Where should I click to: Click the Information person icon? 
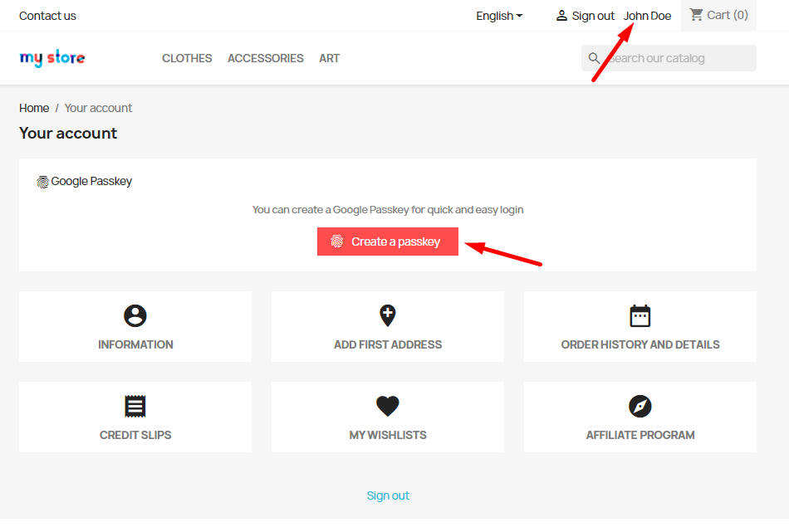[135, 315]
